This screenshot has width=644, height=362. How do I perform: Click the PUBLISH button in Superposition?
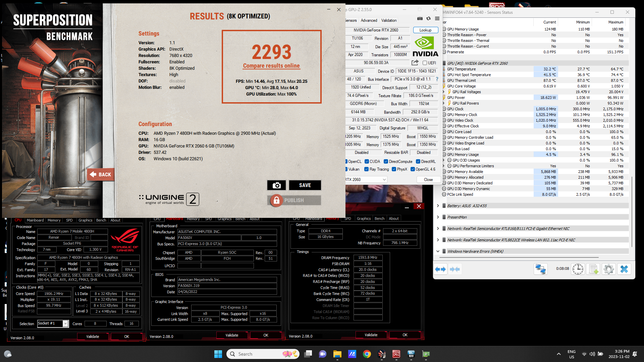pos(294,200)
